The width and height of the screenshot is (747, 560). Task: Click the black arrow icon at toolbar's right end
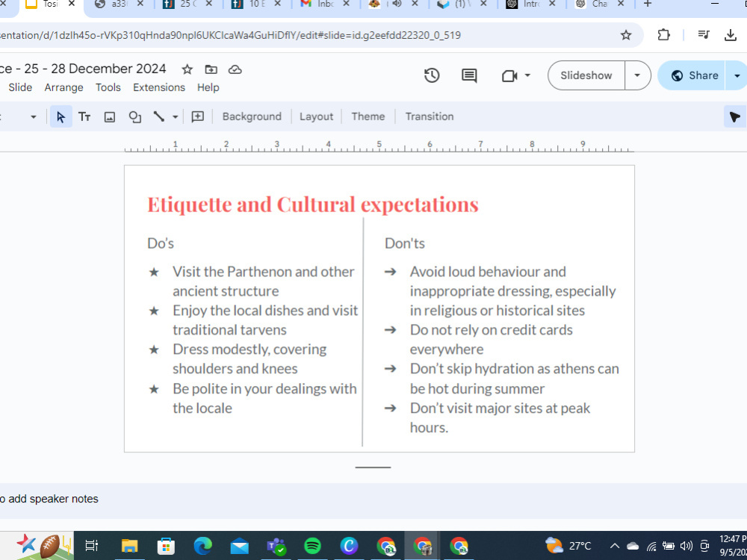(x=734, y=116)
